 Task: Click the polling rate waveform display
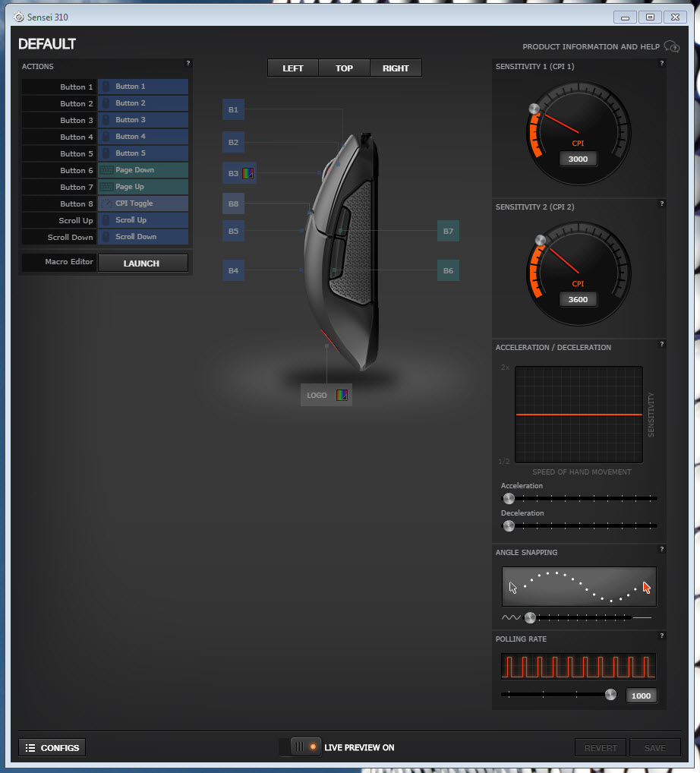579,667
